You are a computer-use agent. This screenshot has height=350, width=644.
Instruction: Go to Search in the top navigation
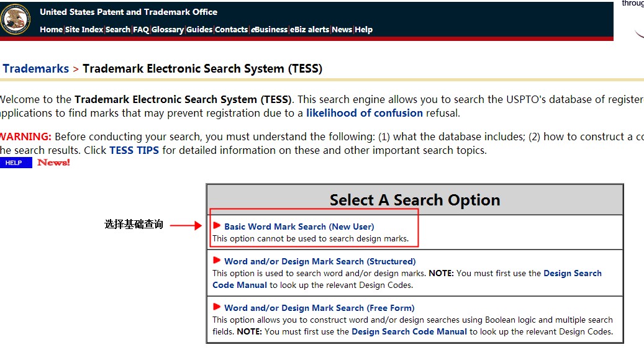point(118,30)
